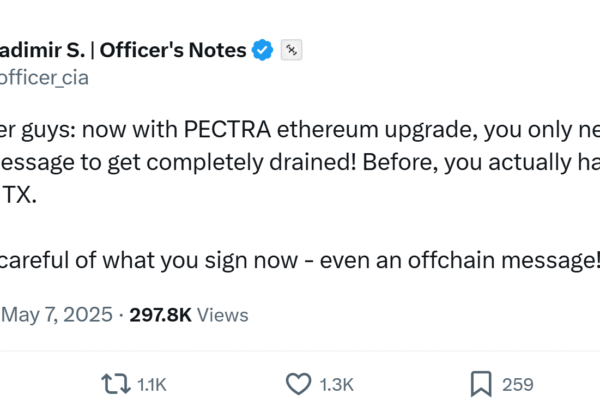This screenshot has height=400, width=600.
Task: Click the 1.3K likes count
Action: [337, 385]
